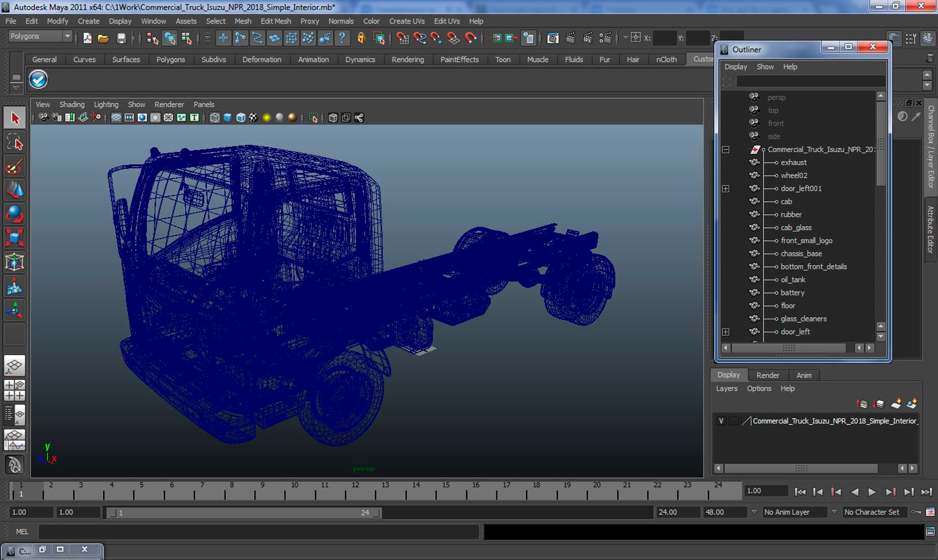
Task: Click the MEL command line input
Action: point(258,531)
